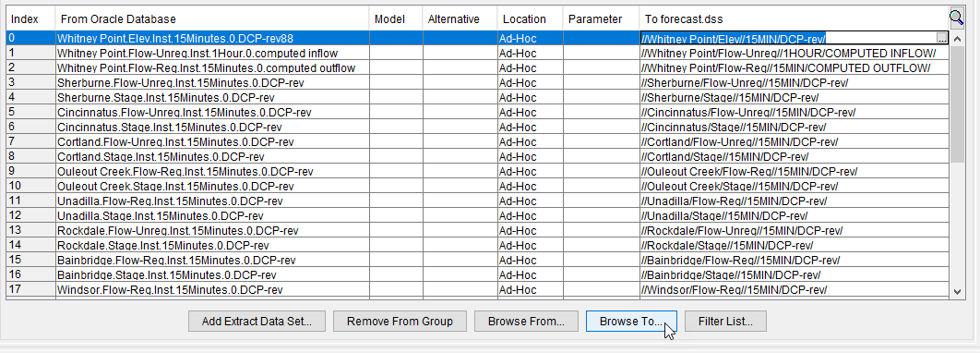Select Cortland.Stage.Inst.15Minutes.0.DCP-rev cell
Screen dimensions: 980x353
point(212,156)
